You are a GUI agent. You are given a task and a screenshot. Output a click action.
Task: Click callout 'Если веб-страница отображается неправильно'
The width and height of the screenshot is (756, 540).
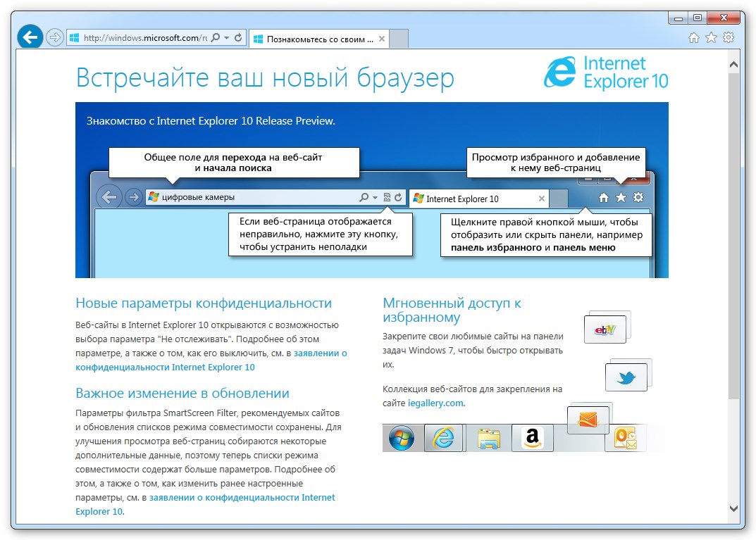pyautogui.click(x=320, y=234)
